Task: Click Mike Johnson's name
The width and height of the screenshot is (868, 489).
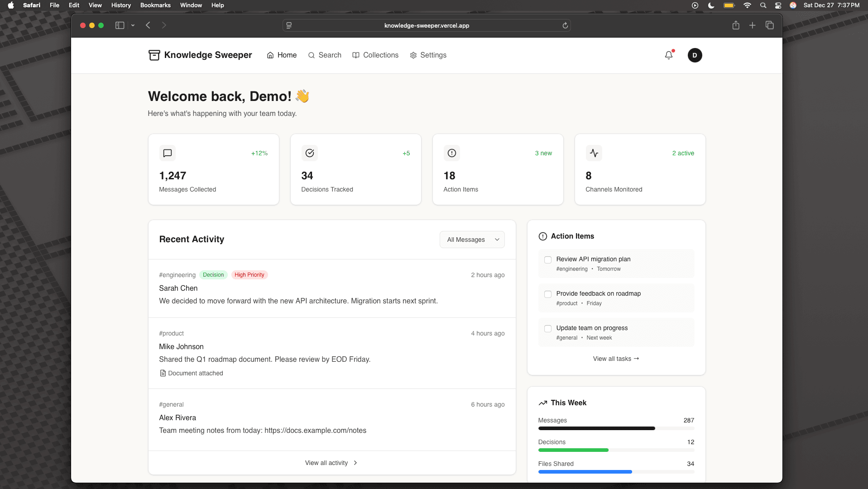Action: [181, 346]
